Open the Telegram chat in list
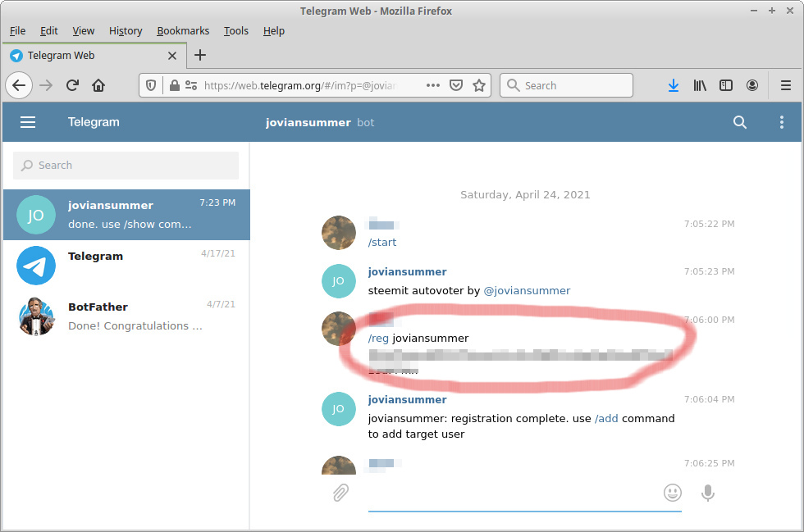The width and height of the screenshot is (804, 532). pos(126,266)
